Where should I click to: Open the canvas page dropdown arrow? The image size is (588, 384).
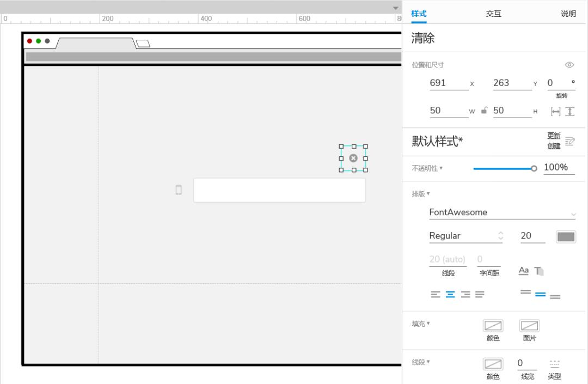click(396, 8)
